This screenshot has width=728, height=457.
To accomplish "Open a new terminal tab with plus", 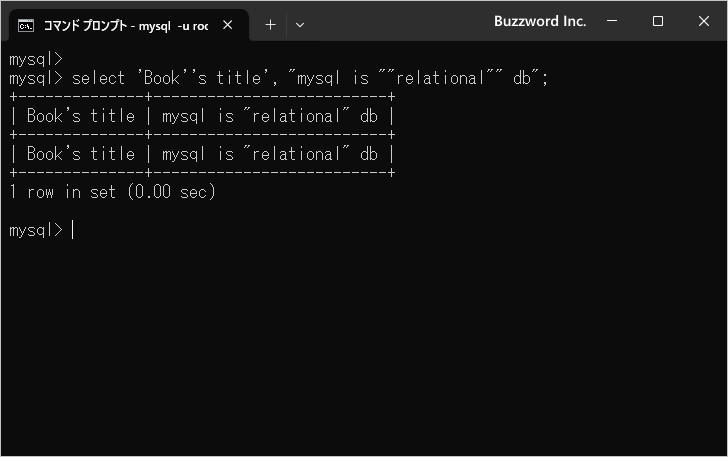I will [x=270, y=25].
